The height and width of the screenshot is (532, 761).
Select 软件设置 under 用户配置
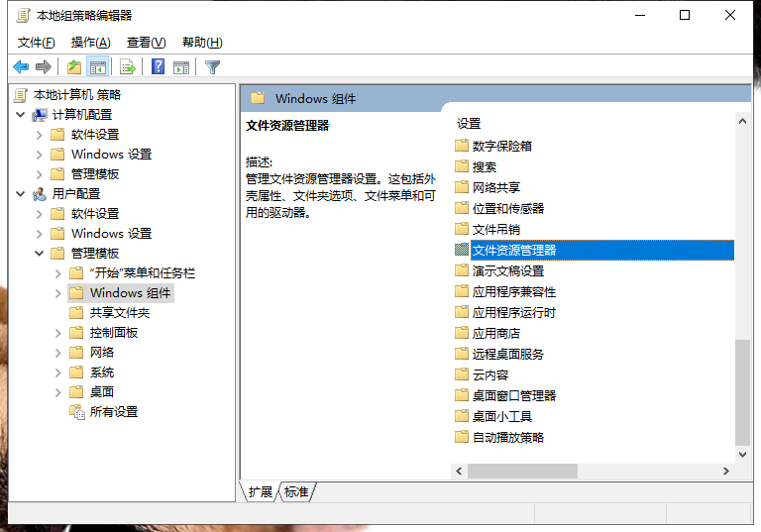pyautogui.click(x=95, y=214)
